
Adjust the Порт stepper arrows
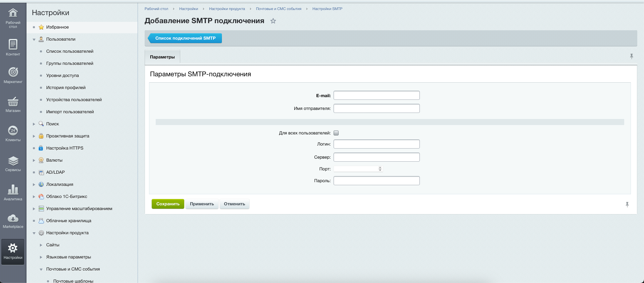click(380, 169)
